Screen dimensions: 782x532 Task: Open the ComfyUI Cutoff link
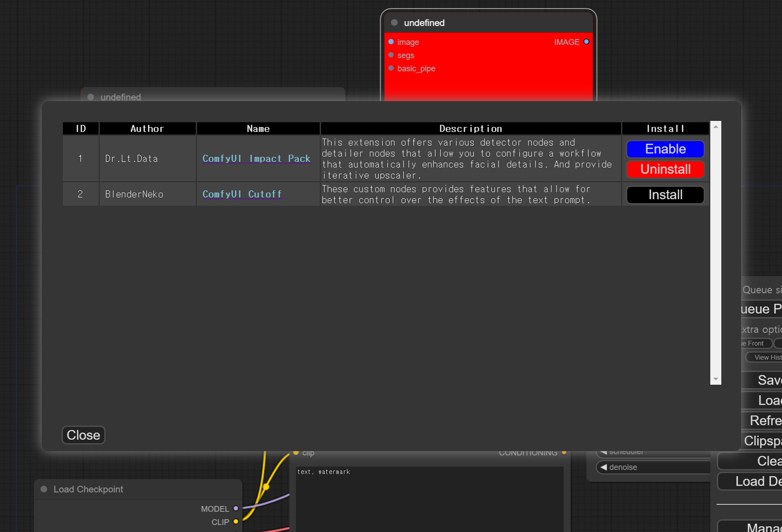click(242, 194)
